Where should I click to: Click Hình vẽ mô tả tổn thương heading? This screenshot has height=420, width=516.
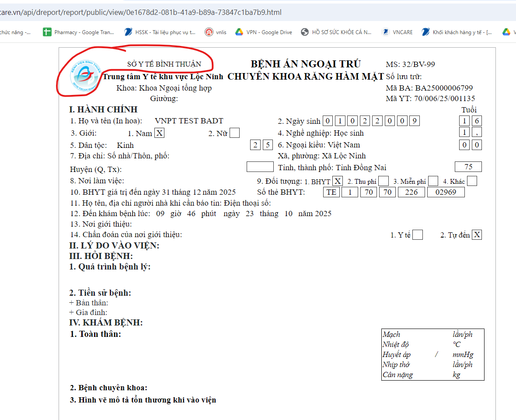[143, 400]
